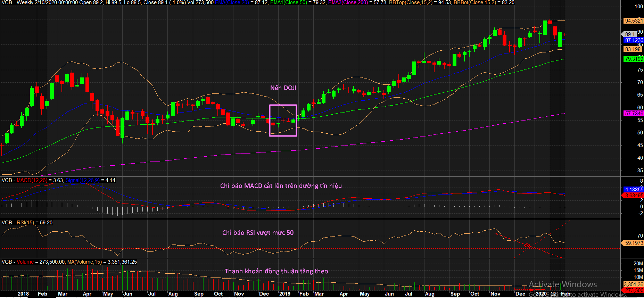Click the 50 level on price axis
This screenshot has height=298, width=644.
coord(640,133)
